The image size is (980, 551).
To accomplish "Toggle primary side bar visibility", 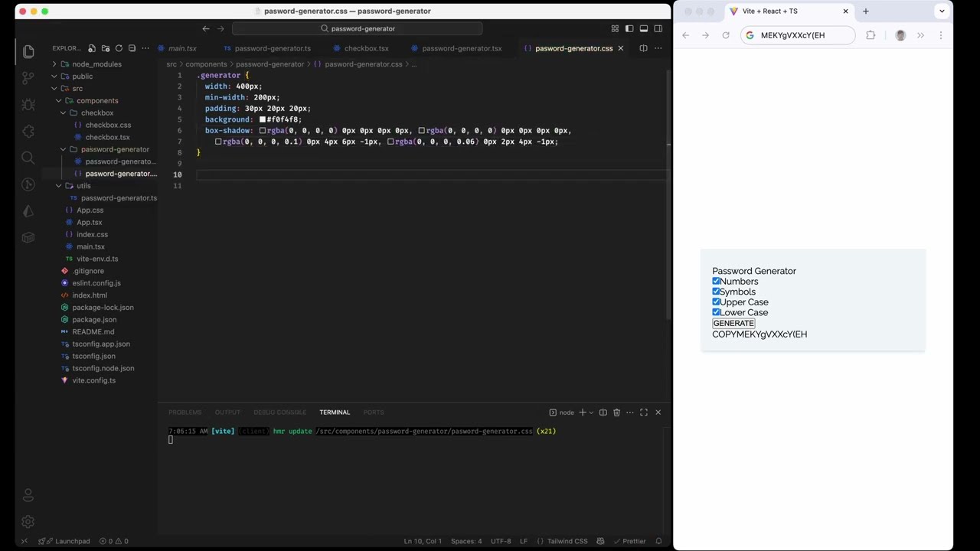I will click(x=629, y=28).
